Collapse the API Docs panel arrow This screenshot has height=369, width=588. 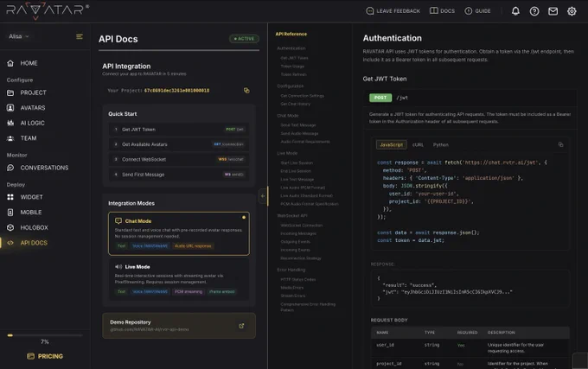[x=263, y=196]
